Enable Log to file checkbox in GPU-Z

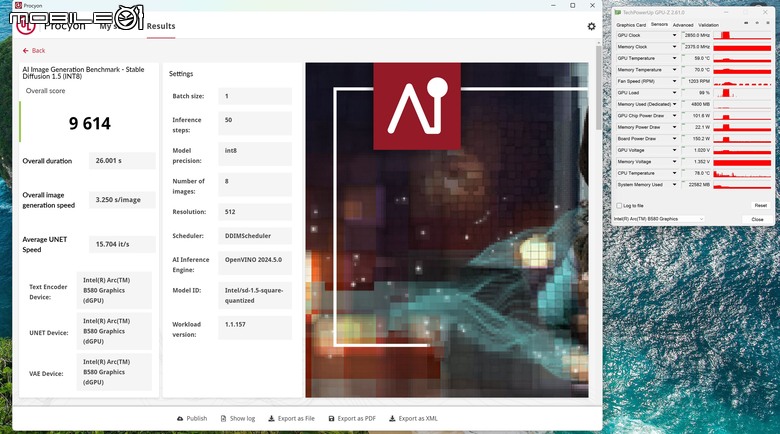[619, 206]
